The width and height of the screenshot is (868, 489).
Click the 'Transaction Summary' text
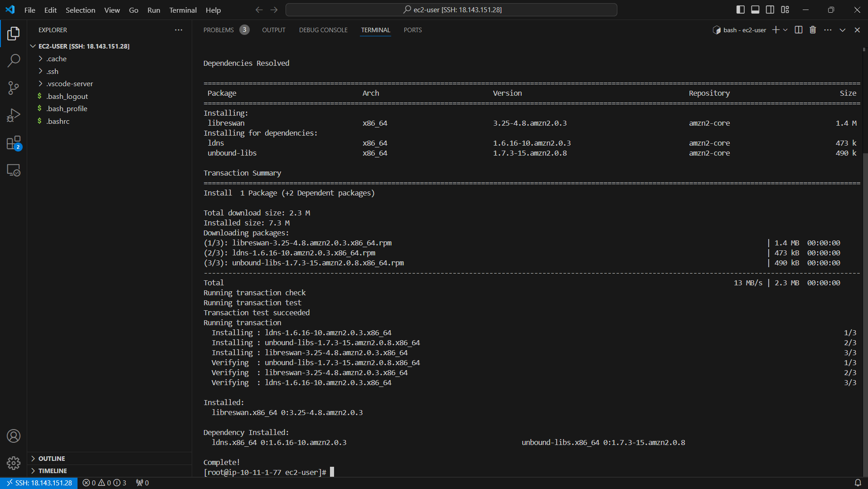click(x=242, y=173)
